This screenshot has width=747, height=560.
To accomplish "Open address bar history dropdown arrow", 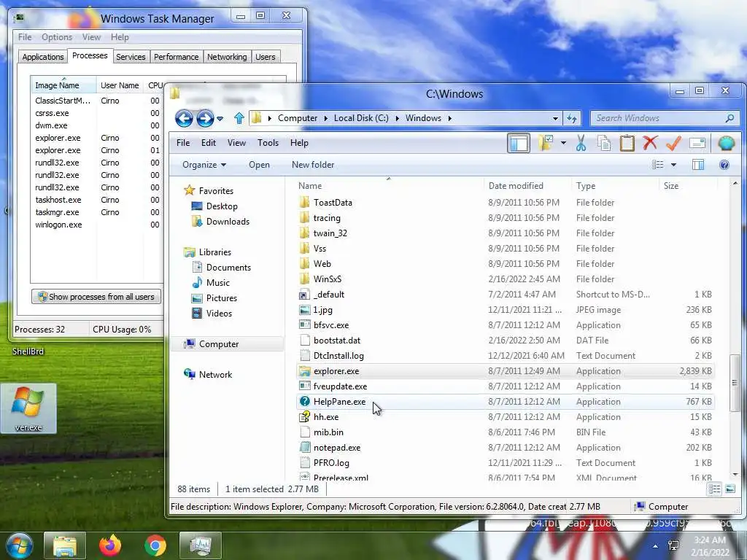I will 555,118.
